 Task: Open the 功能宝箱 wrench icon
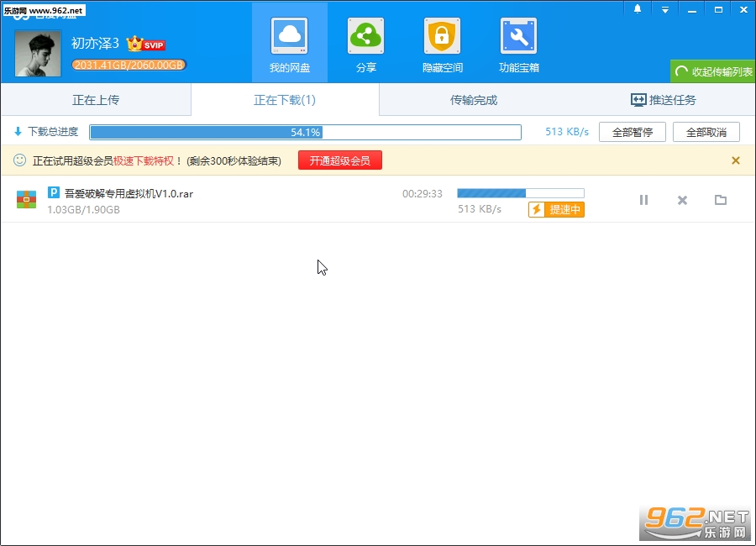tap(519, 36)
